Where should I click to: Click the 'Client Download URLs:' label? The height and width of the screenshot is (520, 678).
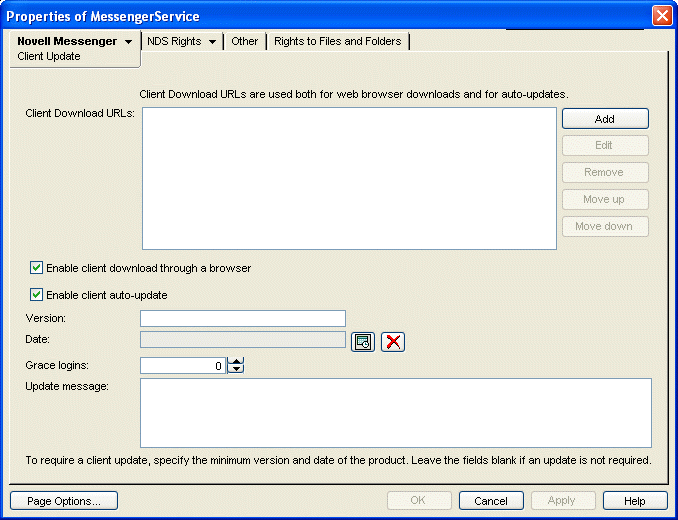(x=80, y=113)
